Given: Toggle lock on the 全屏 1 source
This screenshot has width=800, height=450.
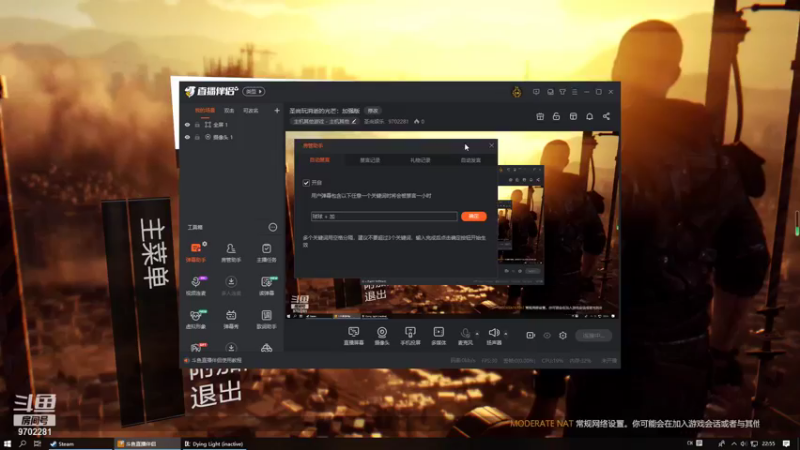Looking at the screenshot, I should click(197, 124).
